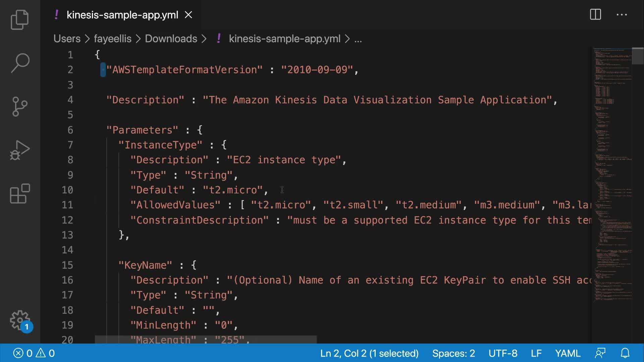Click the notifications bell in status bar
644x362 pixels.
point(625,353)
